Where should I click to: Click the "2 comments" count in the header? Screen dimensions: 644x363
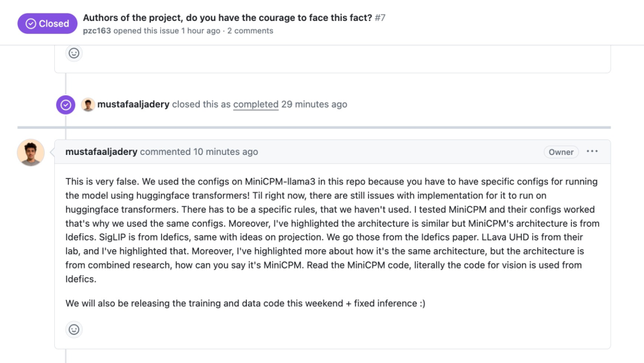(x=250, y=31)
